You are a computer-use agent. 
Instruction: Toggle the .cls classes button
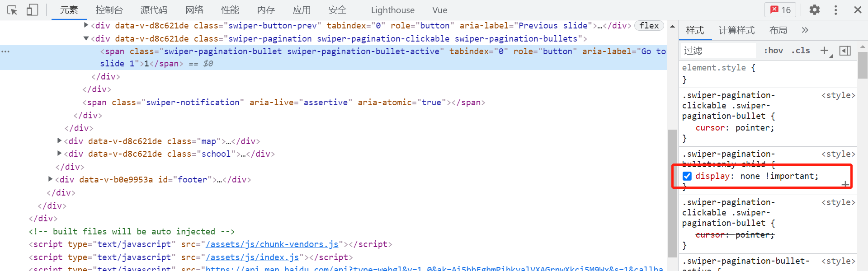point(801,51)
